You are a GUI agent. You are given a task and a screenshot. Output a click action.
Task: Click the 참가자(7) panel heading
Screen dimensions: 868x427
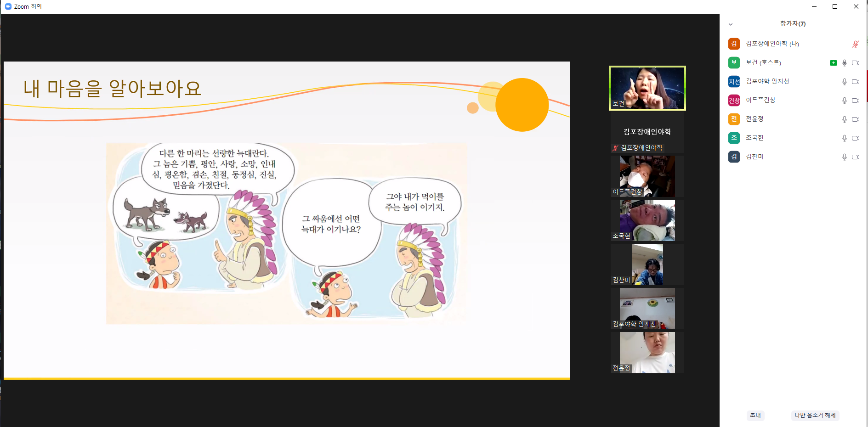click(793, 24)
